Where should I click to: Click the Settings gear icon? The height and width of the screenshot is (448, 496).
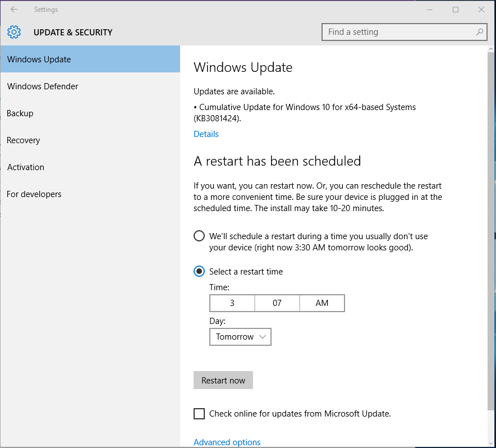click(x=14, y=32)
